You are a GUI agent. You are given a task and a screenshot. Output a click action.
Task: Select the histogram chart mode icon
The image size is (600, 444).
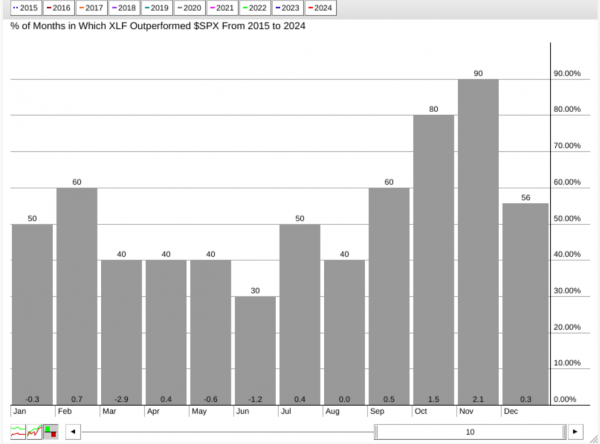click(x=51, y=432)
